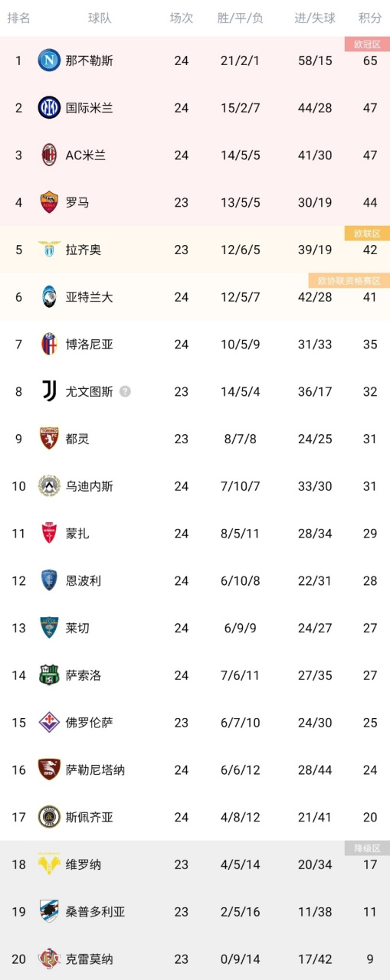Open team name 博洛尼亚
Screen dimensions: 390x980
pos(90,345)
